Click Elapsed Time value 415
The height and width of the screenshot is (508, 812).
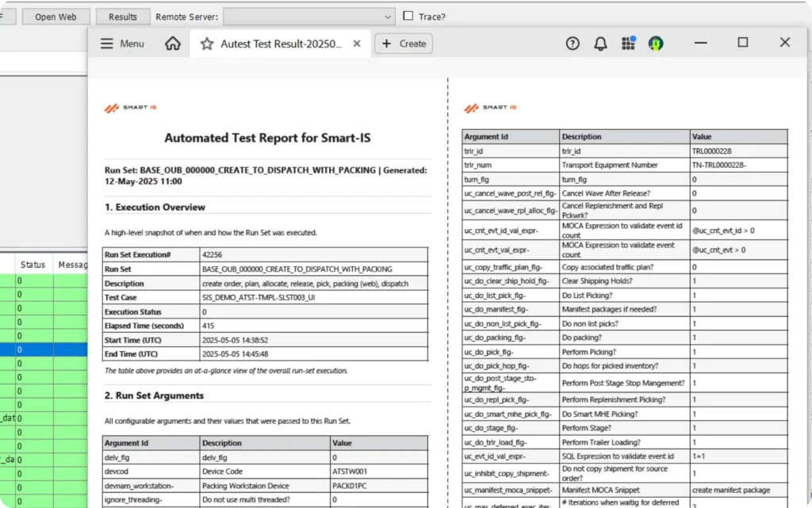click(209, 326)
